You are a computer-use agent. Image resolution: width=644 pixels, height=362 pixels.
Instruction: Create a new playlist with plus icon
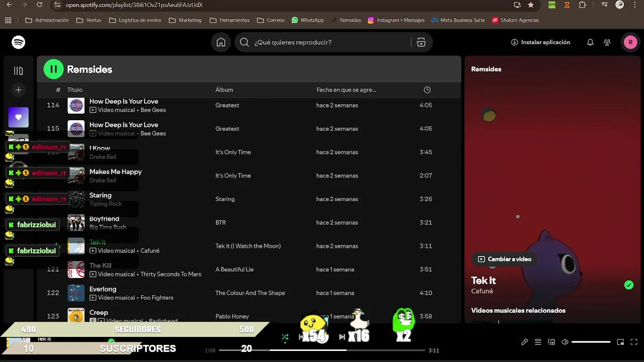click(x=19, y=90)
